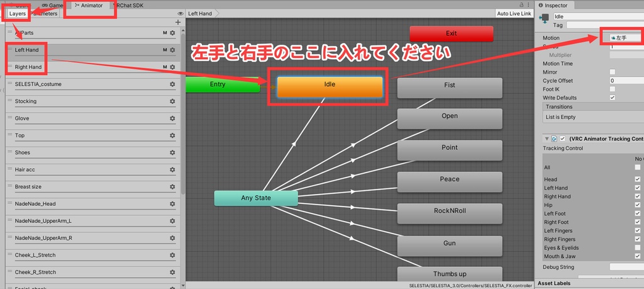The width and height of the screenshot is (644, 289).
Task: Open settings gear for Left Hand layer
Action: point(172,50)
